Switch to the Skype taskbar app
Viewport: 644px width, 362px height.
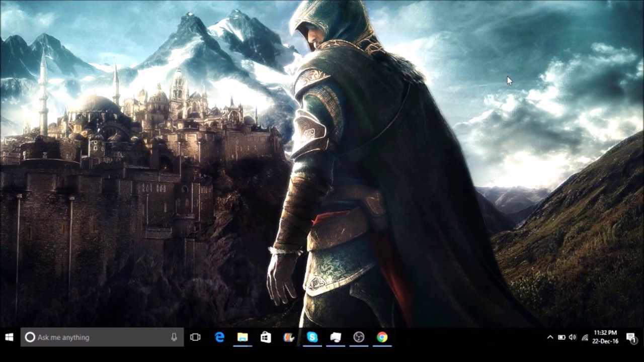click(x=312, y=337)
